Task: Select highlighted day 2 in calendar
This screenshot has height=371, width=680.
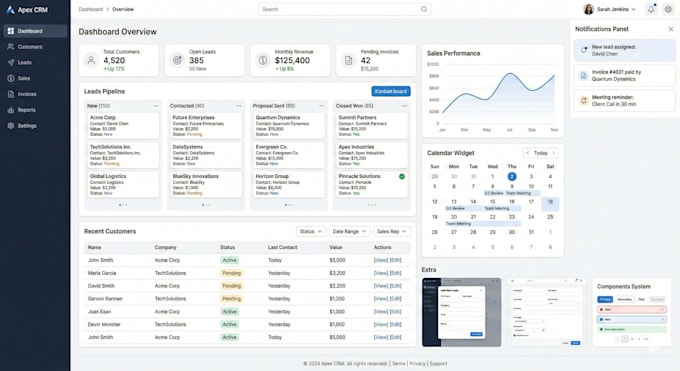Action: pos(512,176)
